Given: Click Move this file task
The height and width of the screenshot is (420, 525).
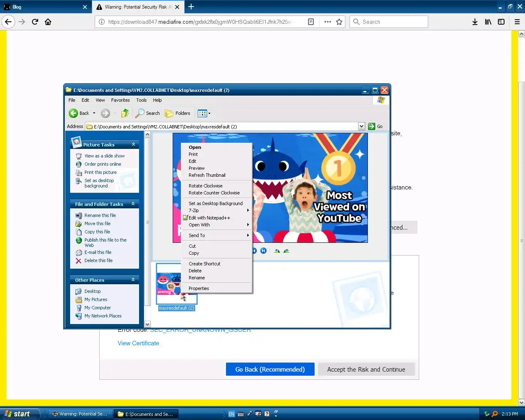Looking at the screenshot, I should (97, 224).
